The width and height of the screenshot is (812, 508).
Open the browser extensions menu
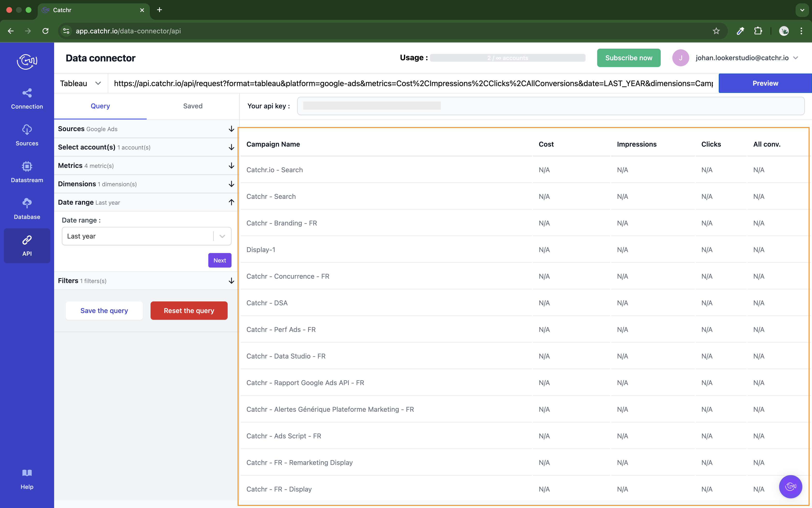point(758,31)
